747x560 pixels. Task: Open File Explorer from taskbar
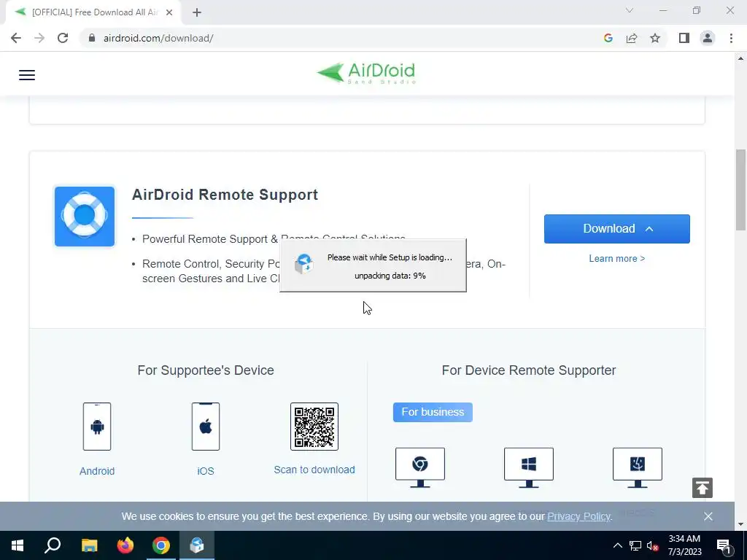(89, 545)
